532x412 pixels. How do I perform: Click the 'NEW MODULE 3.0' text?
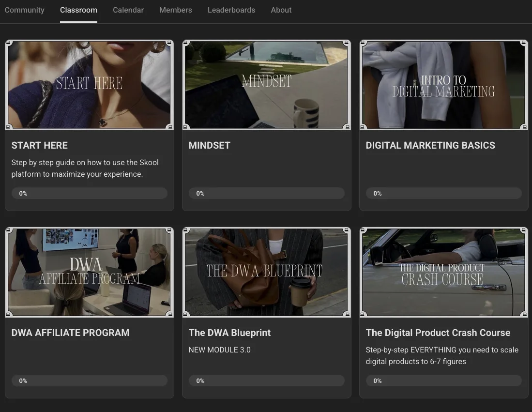click(219, 350)
